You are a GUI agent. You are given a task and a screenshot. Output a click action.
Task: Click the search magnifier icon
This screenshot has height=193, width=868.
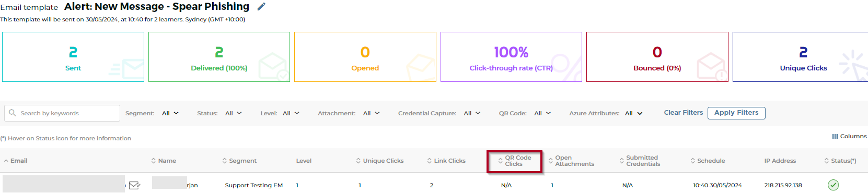(13, 113)
